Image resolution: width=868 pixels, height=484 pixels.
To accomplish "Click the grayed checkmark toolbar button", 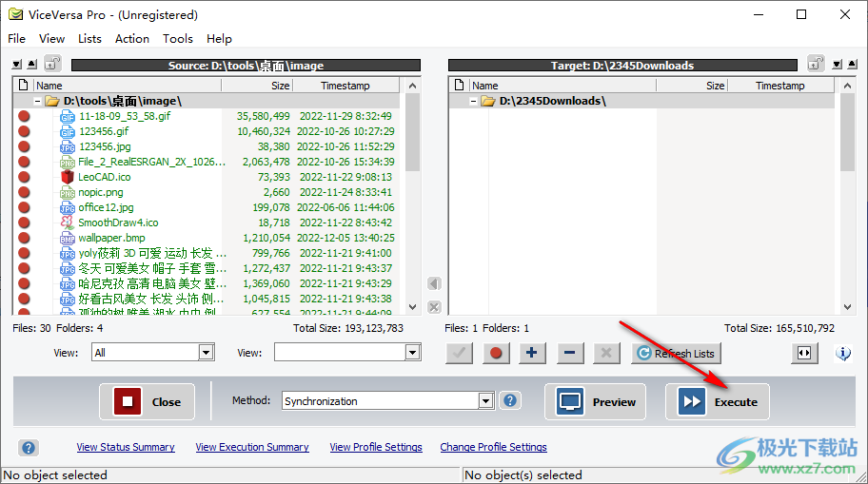I will coord(459,353).
